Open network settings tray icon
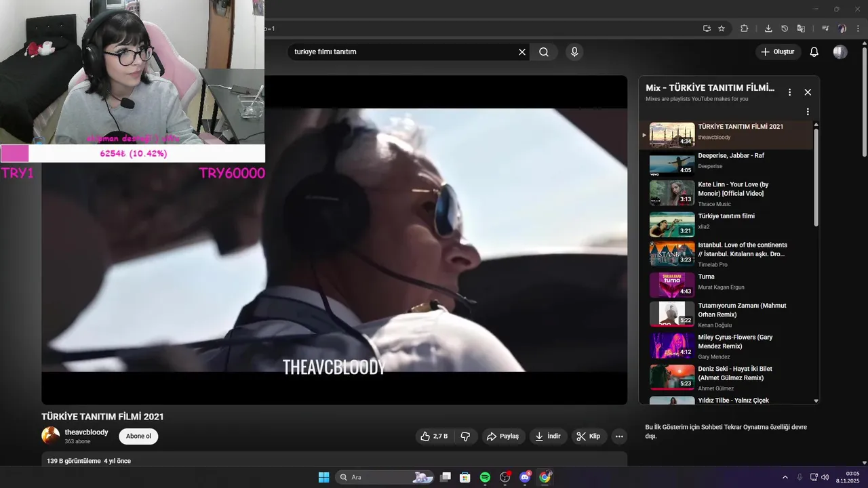Viewport: 868px width, 488px height. (814, 477)
